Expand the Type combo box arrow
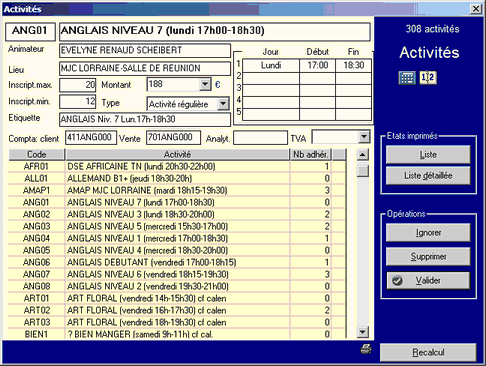 point(223,104)
